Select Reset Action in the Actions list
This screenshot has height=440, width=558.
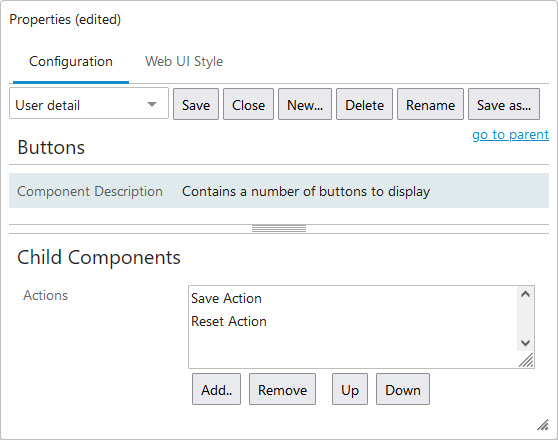pyautogui.click(x=229, y=321)
